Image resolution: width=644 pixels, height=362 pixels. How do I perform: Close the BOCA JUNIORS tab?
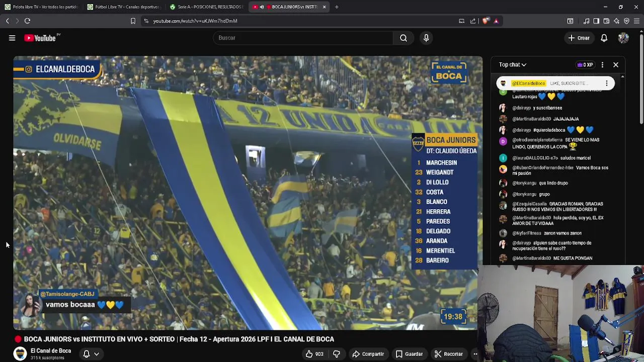click(324, 7)
